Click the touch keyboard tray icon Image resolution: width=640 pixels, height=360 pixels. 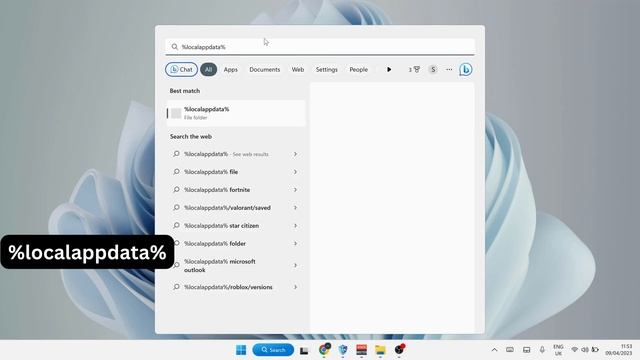510,350
